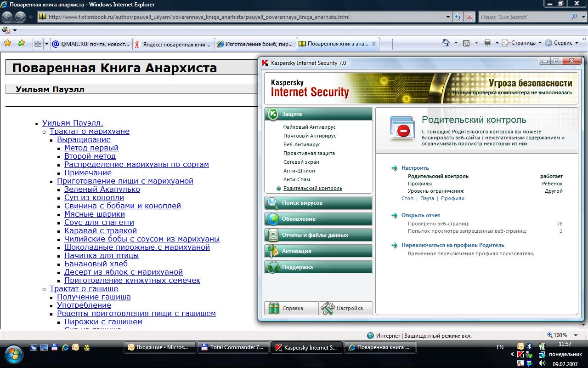Open the recent pages dropdown arrow
The image size is (588, 368).
[x=31, y=17]
